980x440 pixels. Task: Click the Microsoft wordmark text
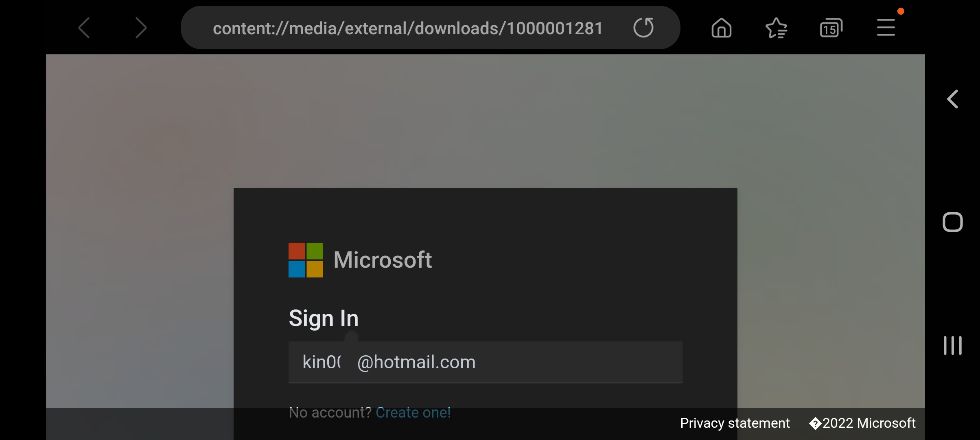[x=383, y=260]
